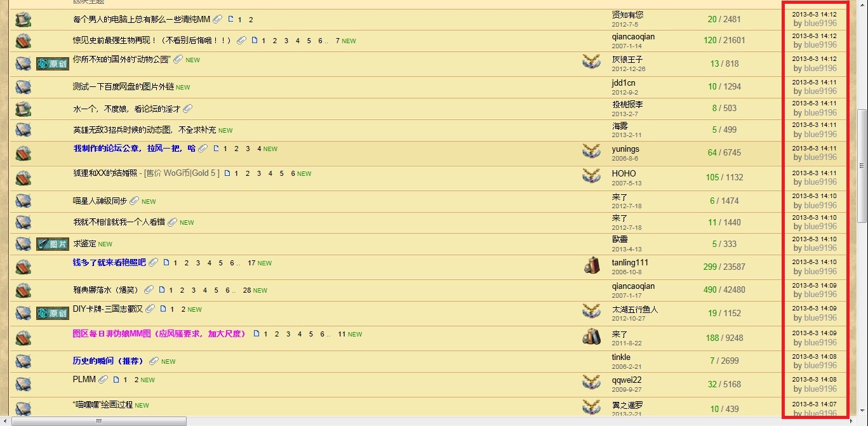The width and height of the screenshot is (868, 426).
Task: Click the backpack icon next to tanling111
Action: click(591, 265)
